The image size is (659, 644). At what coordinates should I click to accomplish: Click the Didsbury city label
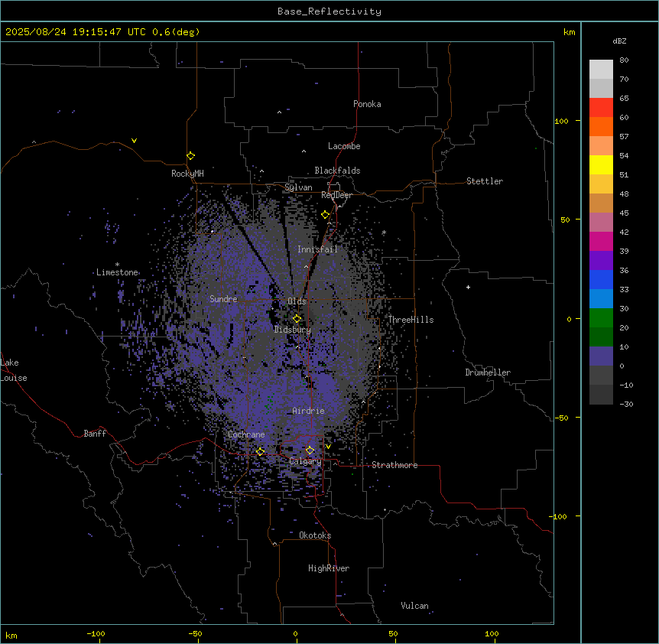(293, 330)
